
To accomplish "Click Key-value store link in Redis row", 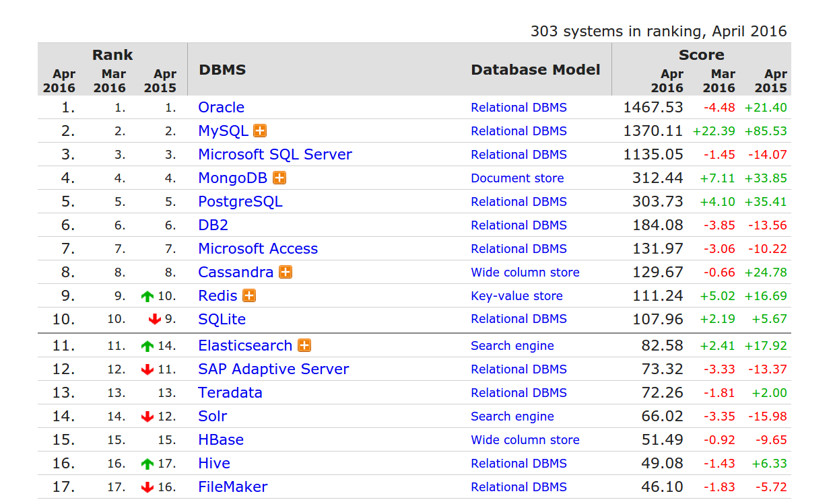I will pos(517,296).
